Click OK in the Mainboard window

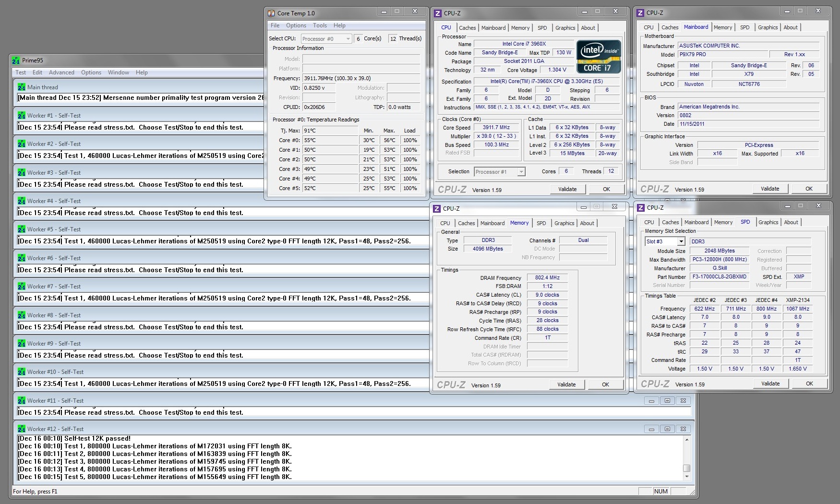(809, 189)
